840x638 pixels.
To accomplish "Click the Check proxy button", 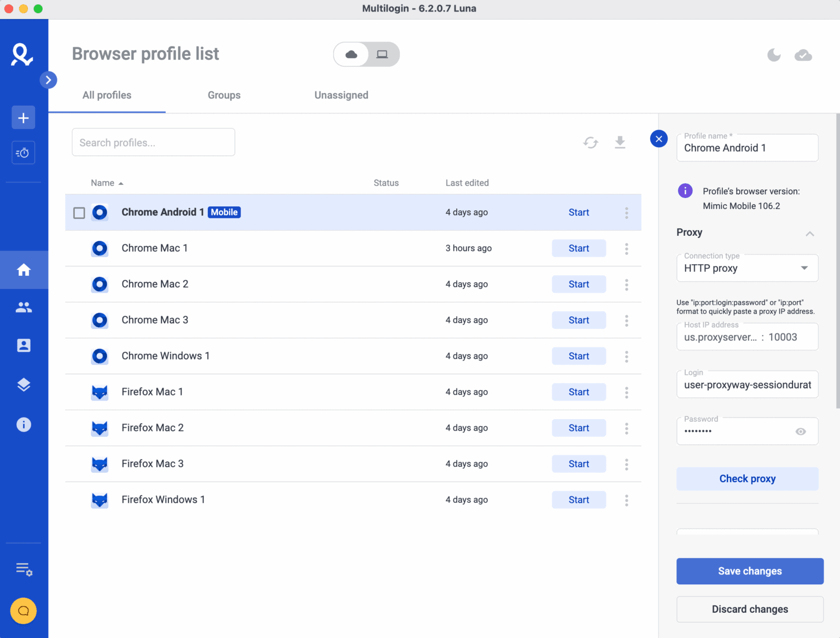I will [x=747, y=479].
